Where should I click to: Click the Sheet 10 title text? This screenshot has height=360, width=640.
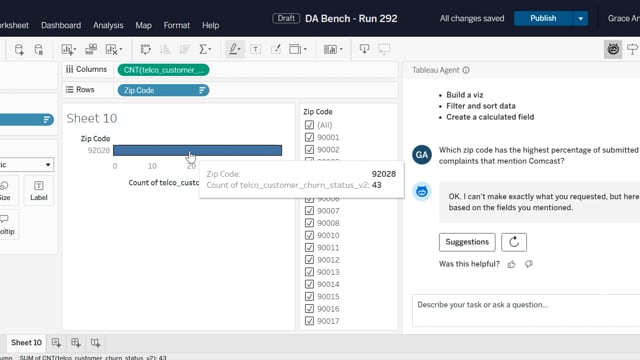point(92,118)
